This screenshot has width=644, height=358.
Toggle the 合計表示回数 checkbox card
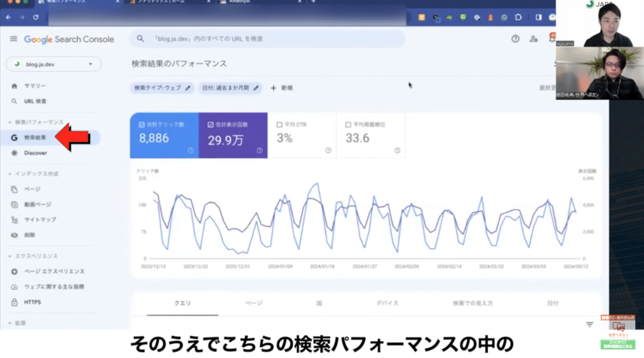233,135
